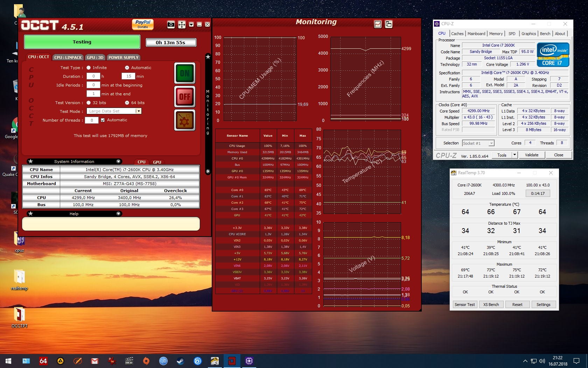Select the Infinite test type radio
This screenshot has width=588, height=368.
pos(89,68)
